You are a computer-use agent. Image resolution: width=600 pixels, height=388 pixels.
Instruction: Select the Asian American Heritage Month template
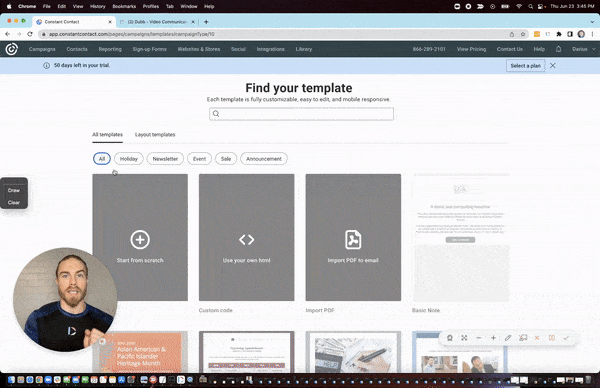coord(140,352)
